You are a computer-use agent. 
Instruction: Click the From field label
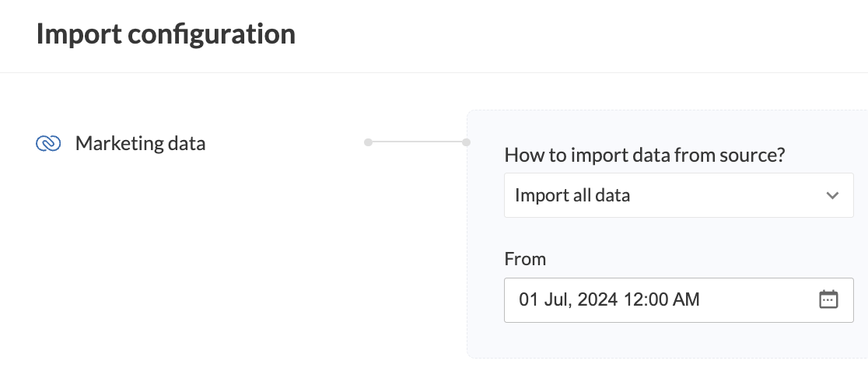(525, 259)
